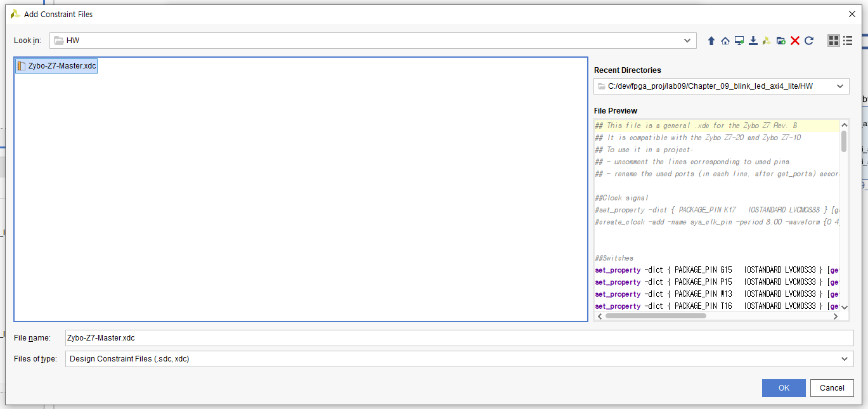Cancel the Add Constraint Files dialog

click(x=832, y=388)
